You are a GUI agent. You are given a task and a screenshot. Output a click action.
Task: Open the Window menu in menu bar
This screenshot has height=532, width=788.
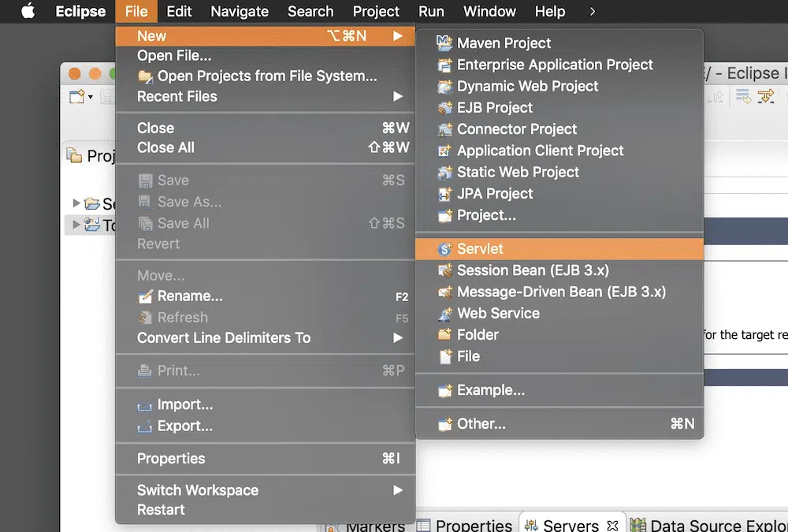(489, 11)
